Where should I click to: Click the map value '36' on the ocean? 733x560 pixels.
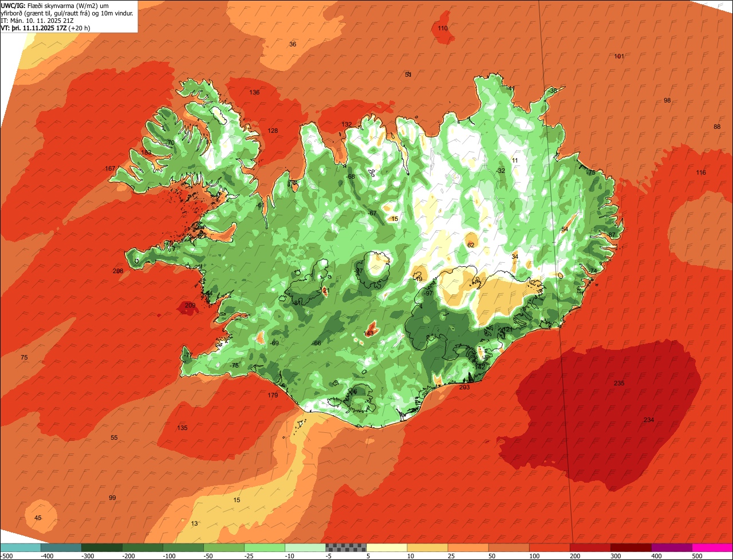click(293, 44)
